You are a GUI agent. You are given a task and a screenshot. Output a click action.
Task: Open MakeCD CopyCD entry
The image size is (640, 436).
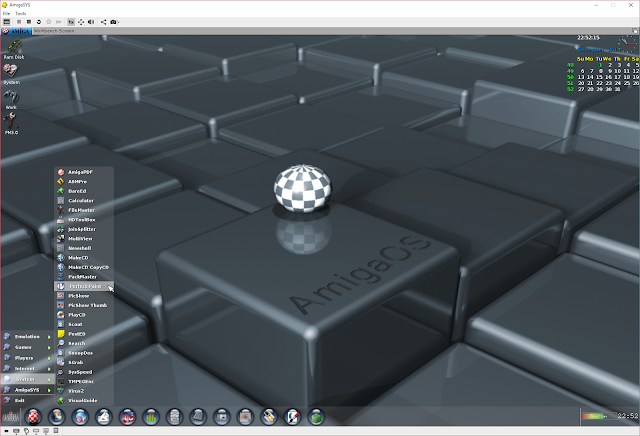(84, 267)
